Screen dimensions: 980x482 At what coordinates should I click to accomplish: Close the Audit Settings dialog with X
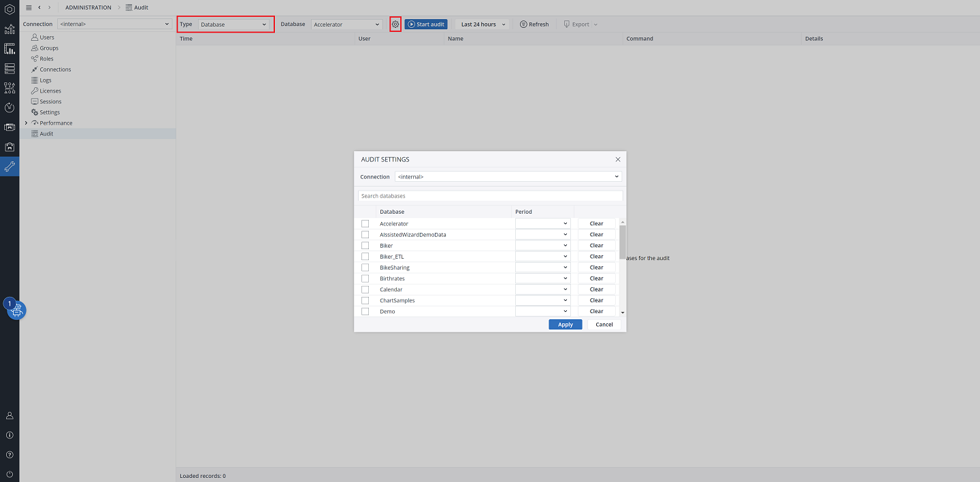[618, 159]
